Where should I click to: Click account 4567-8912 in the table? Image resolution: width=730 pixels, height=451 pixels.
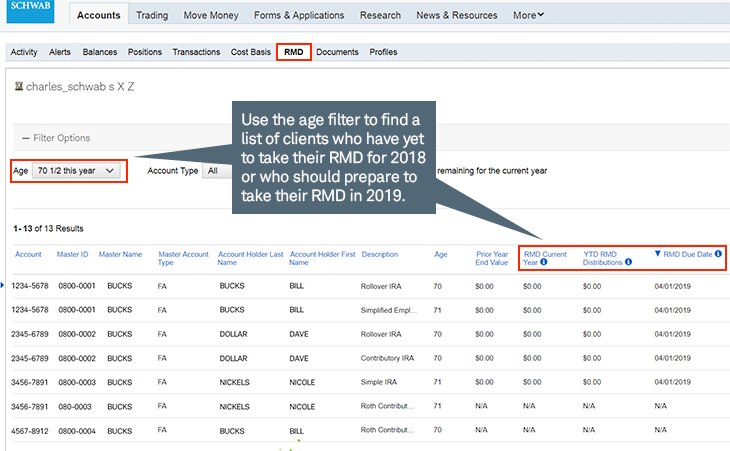[30, 431]
